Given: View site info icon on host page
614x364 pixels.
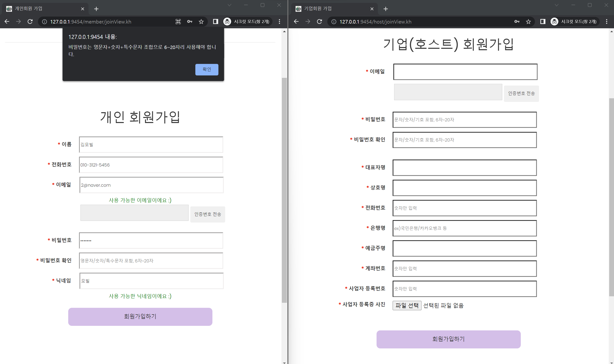Looking at the screenshot, I should click(334, 22).
